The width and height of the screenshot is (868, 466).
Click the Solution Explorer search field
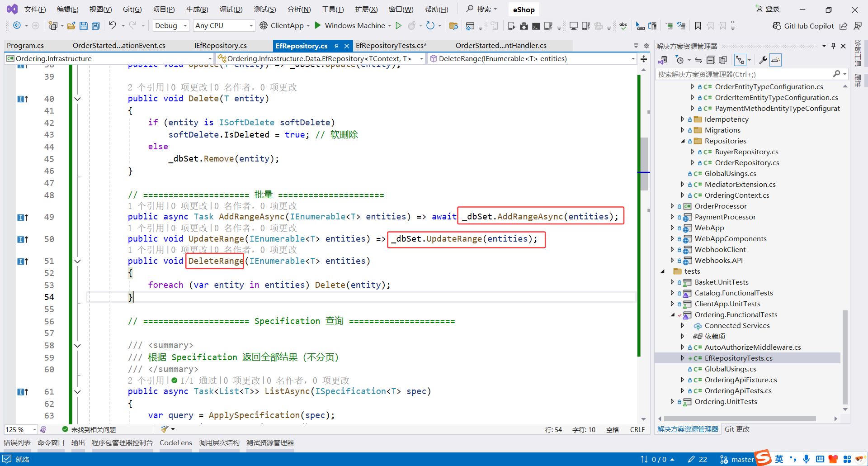[x=744, y=75]
